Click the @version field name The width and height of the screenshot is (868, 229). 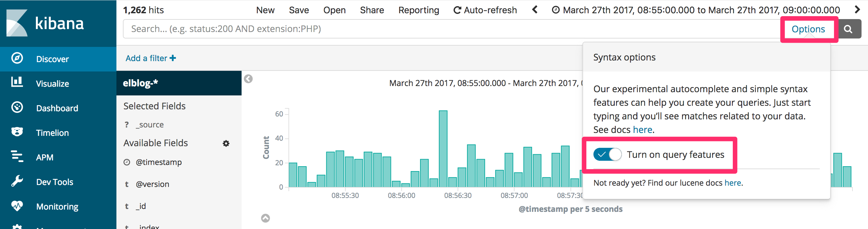click(153, 184)
